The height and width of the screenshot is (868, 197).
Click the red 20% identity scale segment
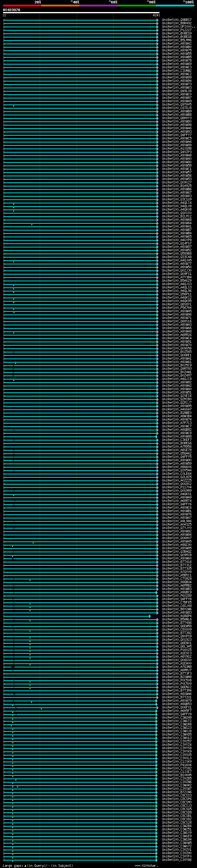coord(22,6)
